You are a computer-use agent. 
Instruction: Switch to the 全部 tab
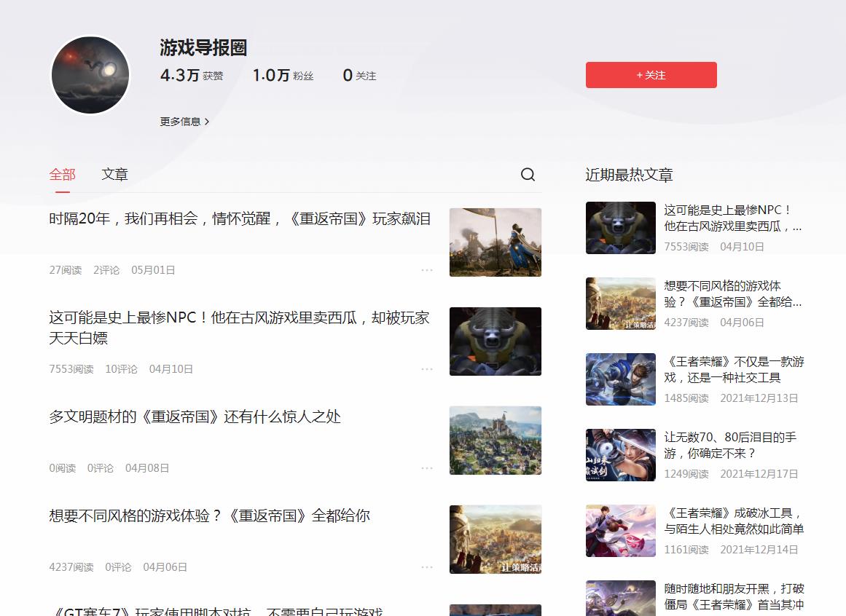[x=62, y=175]
